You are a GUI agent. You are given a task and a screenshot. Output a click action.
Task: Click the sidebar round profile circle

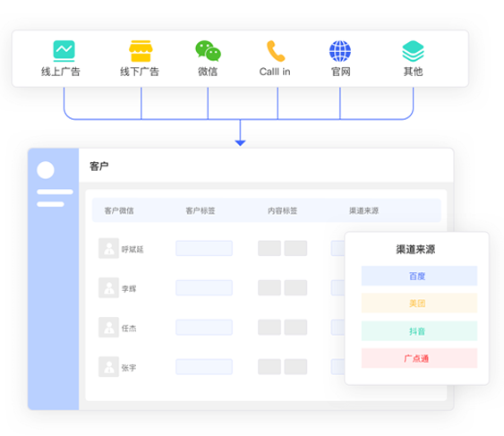pyautogui.click(x=46, y=170)
